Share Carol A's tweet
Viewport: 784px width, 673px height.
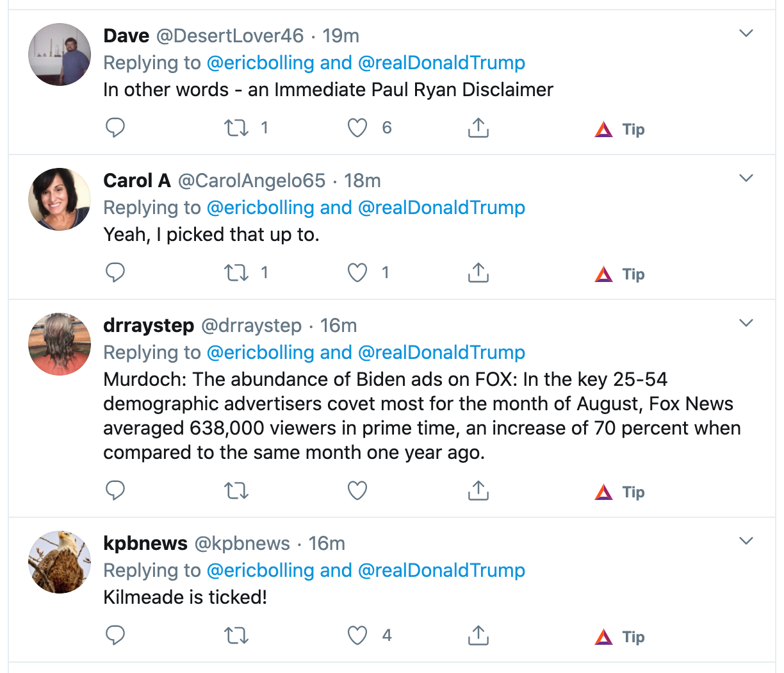click(x=478, y=272)
